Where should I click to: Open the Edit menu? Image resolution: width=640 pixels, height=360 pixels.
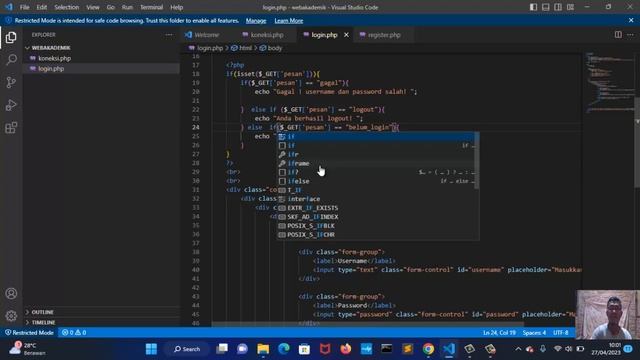[42, 7]
